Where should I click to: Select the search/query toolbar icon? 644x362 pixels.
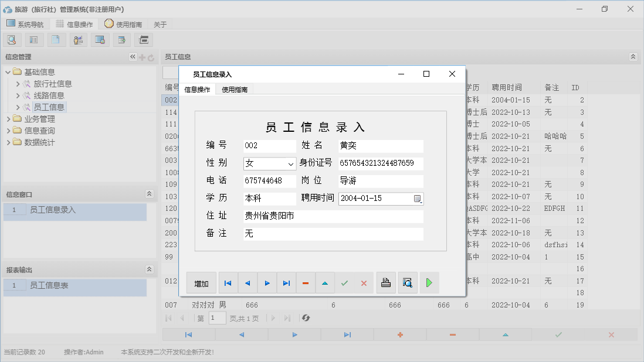12,39
